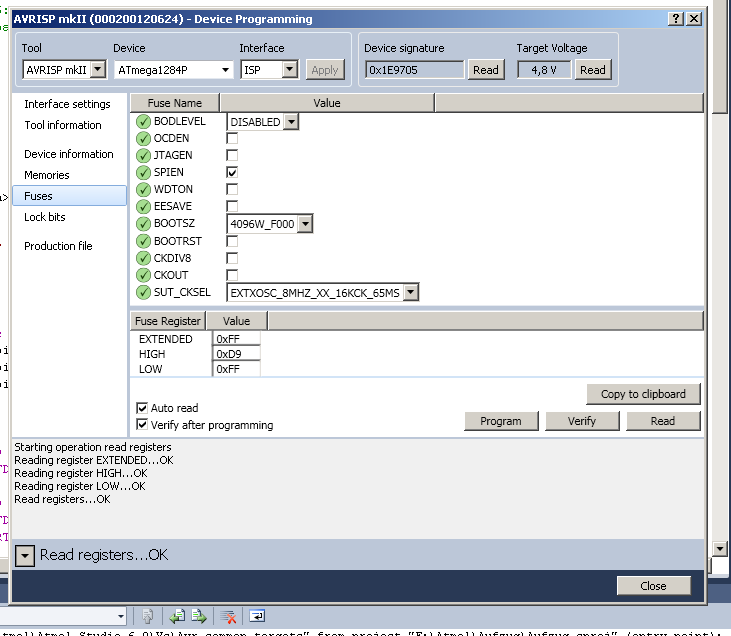
Task: Click the Verify button
Action: point(582,421)
